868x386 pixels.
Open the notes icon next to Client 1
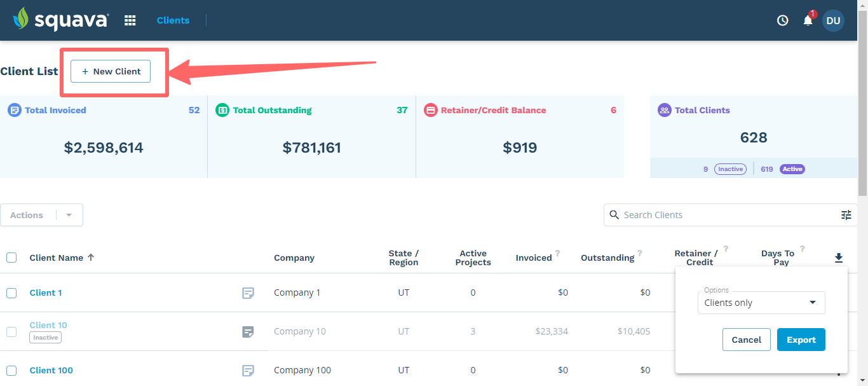tap(248, 293)
